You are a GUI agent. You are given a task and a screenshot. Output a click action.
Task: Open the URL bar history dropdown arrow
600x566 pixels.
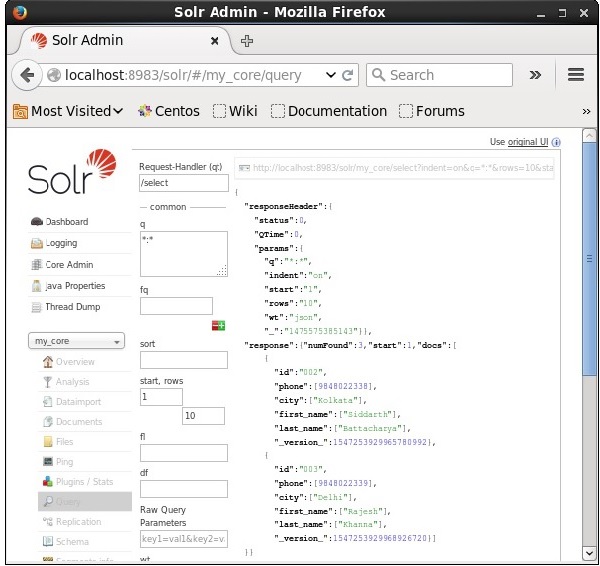[331, 75]
